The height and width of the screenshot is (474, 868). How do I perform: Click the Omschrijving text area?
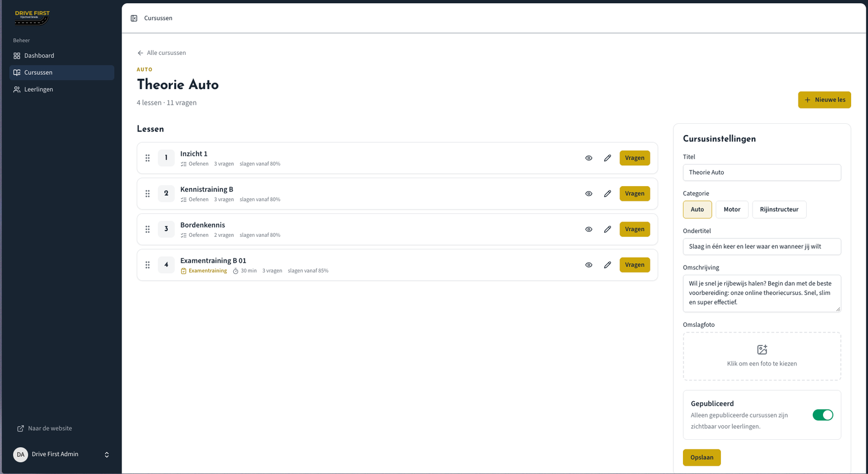click(x=762, y=293)
